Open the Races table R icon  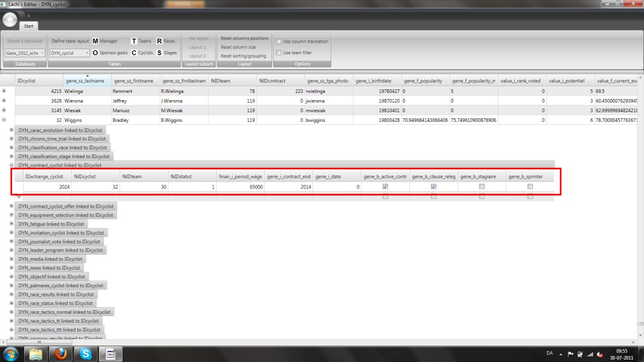(159, 41)
